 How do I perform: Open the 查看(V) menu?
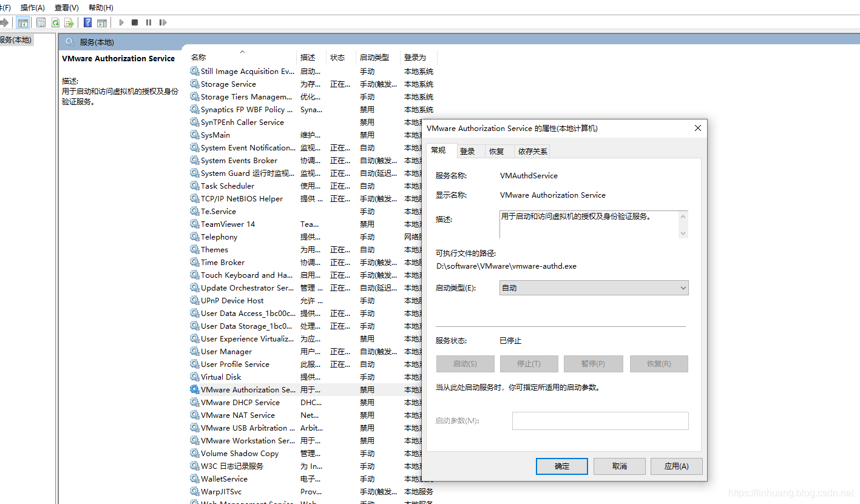[x=67, y=7]
